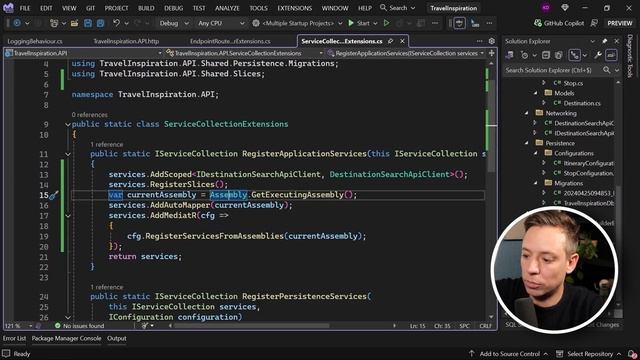The height and width of the screenshot is (360, 640).
Task: Click the green Start debugging arrow
Action: point(351,23)
